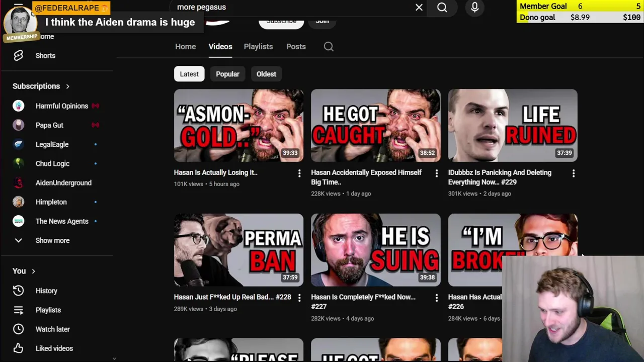This screenshot has width=644, height=362.
Task: Play the 'LIFE RUINED' thumbnail video
Action: tap(513, 126)
